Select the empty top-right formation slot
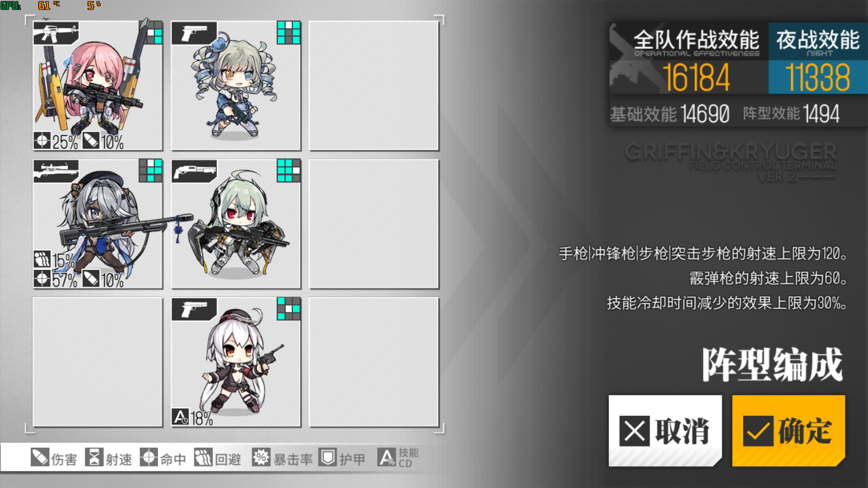Screen dimensions: 868x488 tap(374, 85)
